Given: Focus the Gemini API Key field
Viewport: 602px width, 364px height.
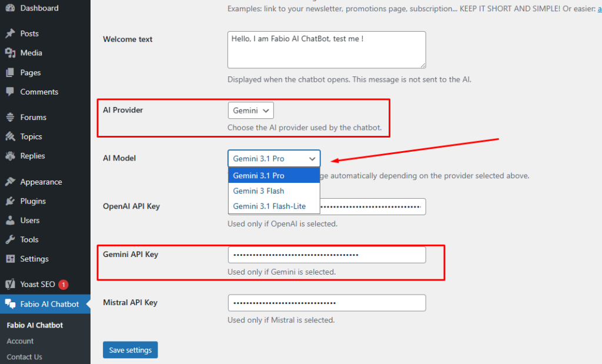Looking at the screenshot, I should 327,255.
